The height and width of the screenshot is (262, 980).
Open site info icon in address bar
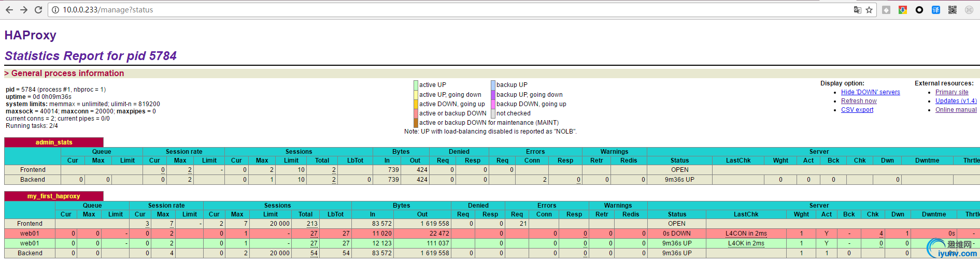55,10
